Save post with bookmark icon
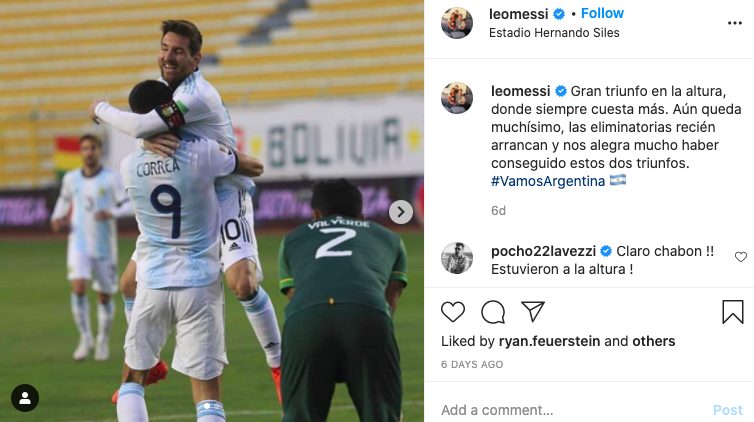The image size is (754, 422). coord(733,312)
